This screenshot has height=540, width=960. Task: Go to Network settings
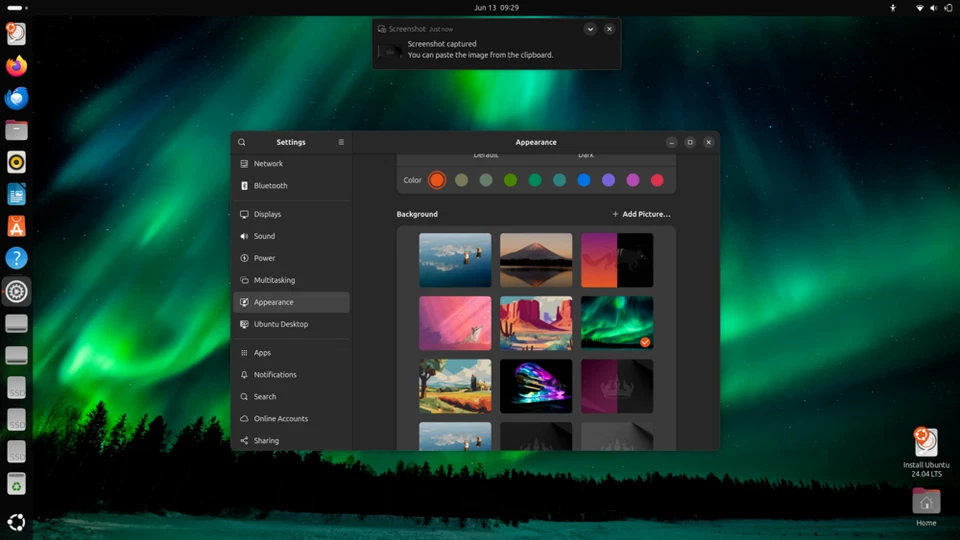268,164
